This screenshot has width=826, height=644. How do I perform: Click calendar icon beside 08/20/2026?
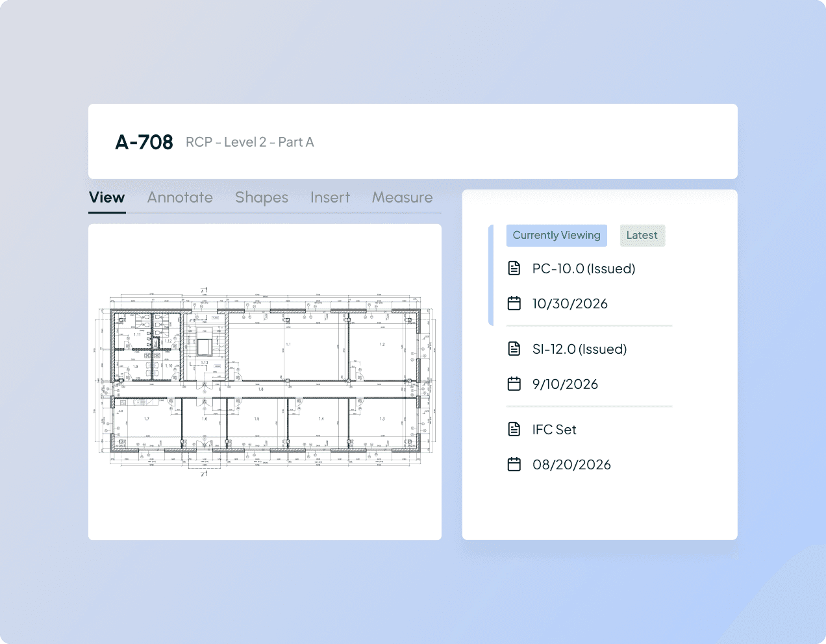(x=514, y=464)
